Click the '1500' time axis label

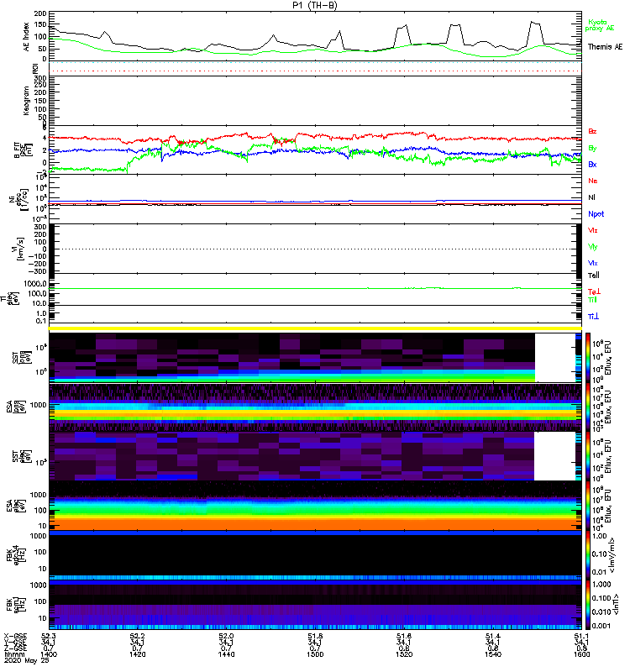(315, 654)
